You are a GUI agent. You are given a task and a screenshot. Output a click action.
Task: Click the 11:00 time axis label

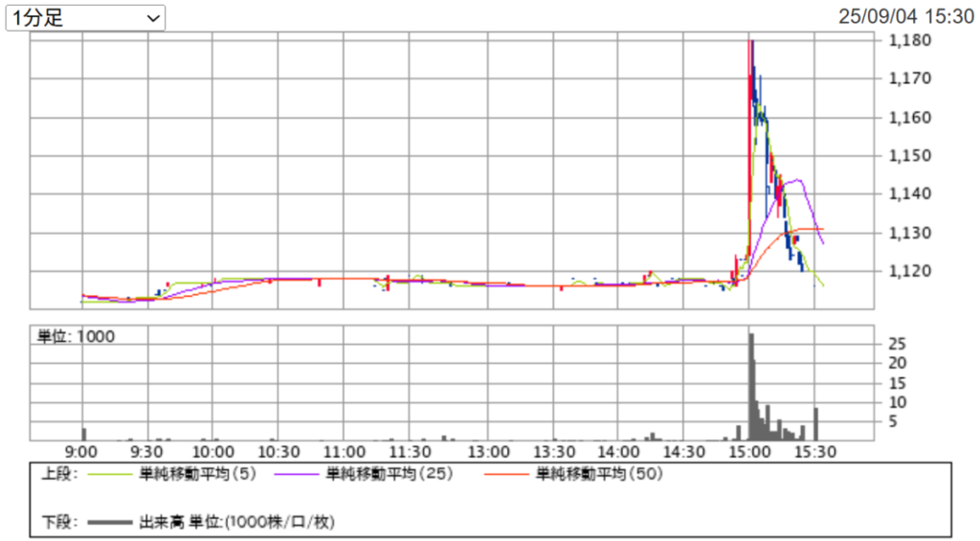[x=345, y=452]
